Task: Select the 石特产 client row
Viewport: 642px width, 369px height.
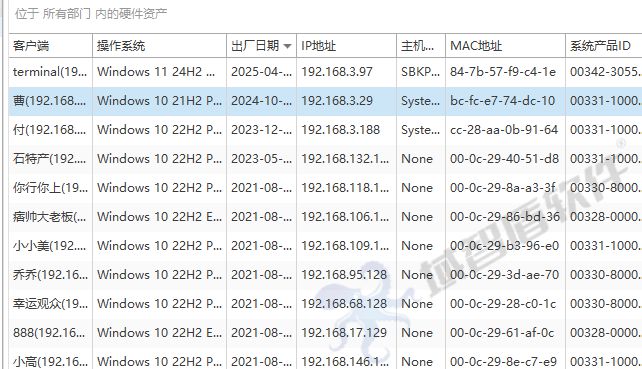Action: click(x=326, y=159)
